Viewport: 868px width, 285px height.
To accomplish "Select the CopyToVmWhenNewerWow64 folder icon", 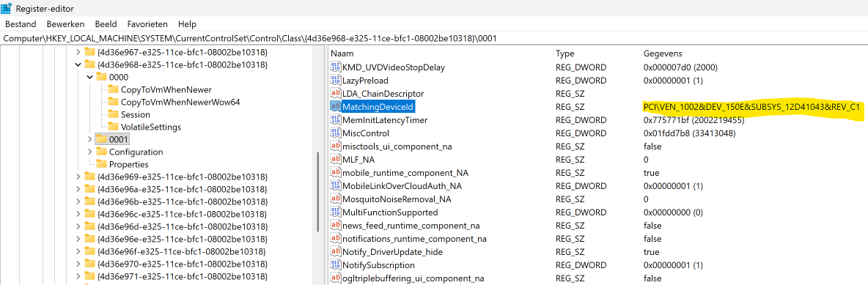I will point(113,102).
